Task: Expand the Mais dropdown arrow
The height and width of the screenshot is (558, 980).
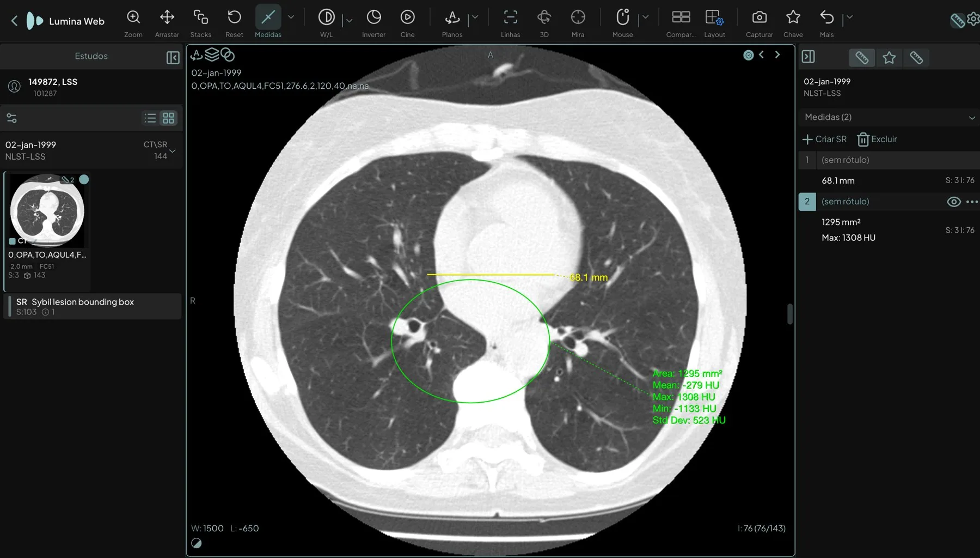Action: 849,17
